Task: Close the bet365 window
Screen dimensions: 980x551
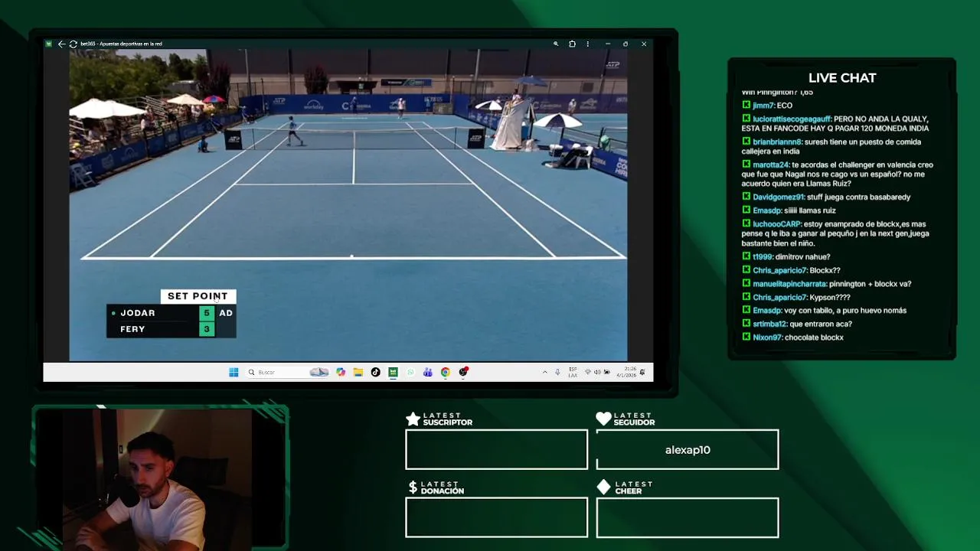Action: click(x=644, y=44)
